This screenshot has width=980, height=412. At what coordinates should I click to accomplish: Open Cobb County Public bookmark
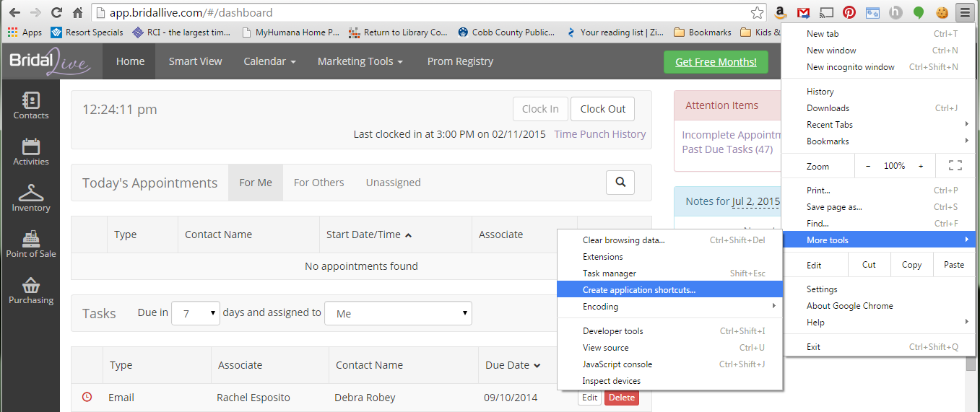tap(507, 32)
